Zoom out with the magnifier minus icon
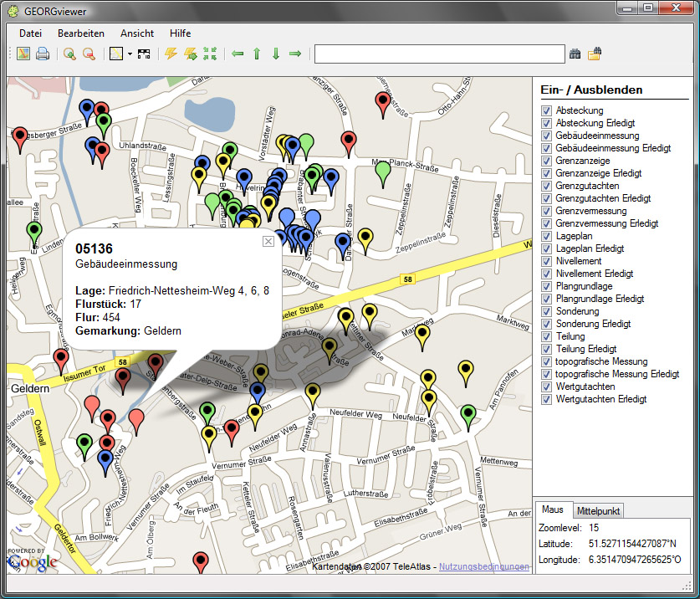The image size is (700, 599). click(89, 54)
